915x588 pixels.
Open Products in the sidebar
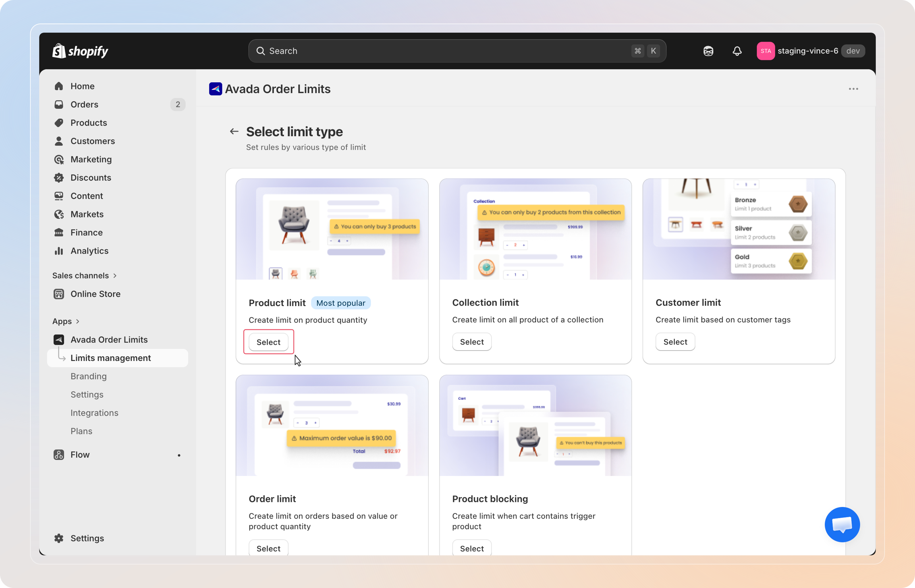tap(118, 123)
